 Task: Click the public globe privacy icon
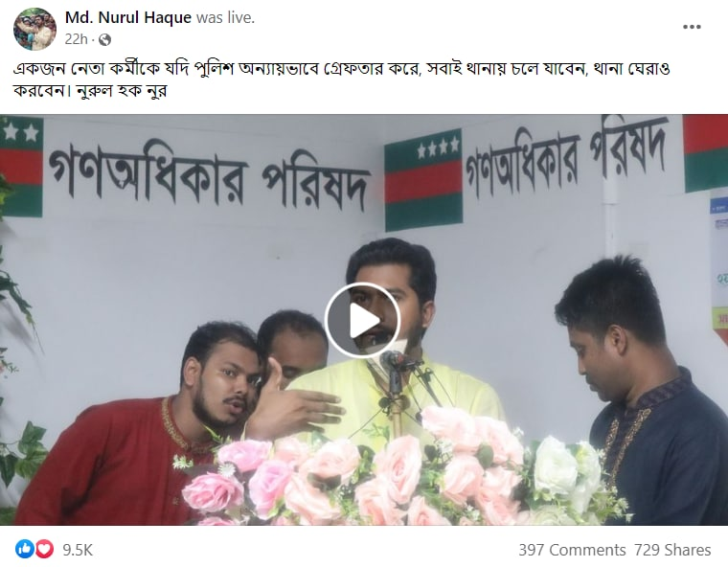pyautogui.click(x=105, y=40)
